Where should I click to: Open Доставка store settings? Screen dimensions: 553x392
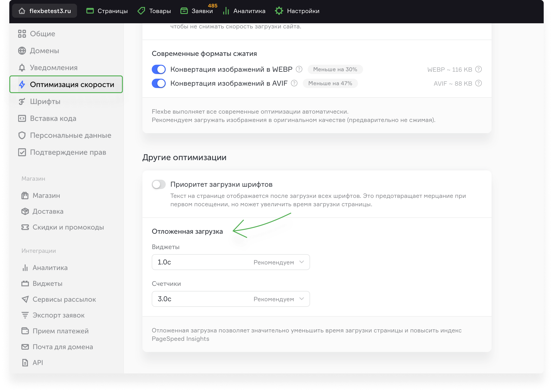42,211
